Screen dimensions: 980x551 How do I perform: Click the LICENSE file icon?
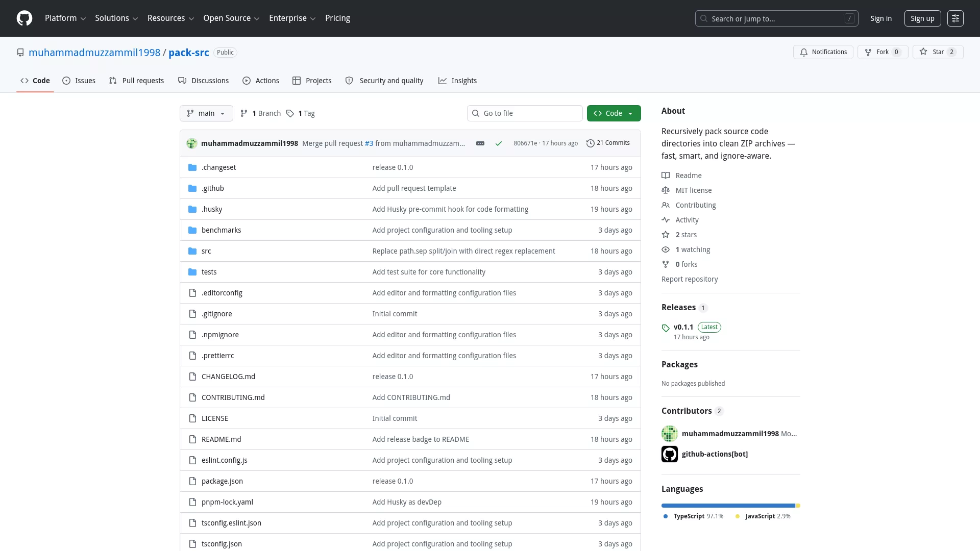click(192, 418)
